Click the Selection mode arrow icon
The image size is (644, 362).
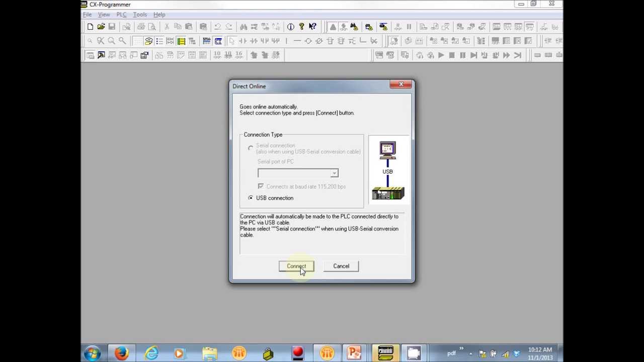pos(231,41)
